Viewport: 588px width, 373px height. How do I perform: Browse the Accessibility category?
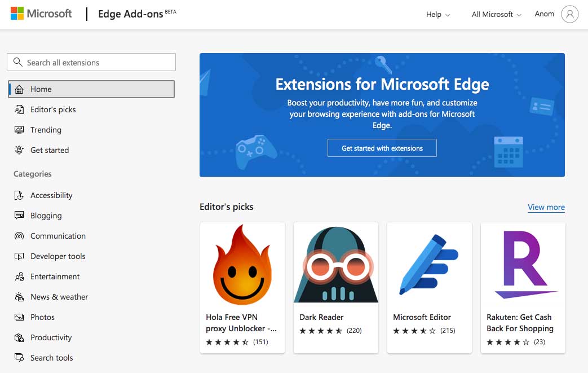pos(51,195)
